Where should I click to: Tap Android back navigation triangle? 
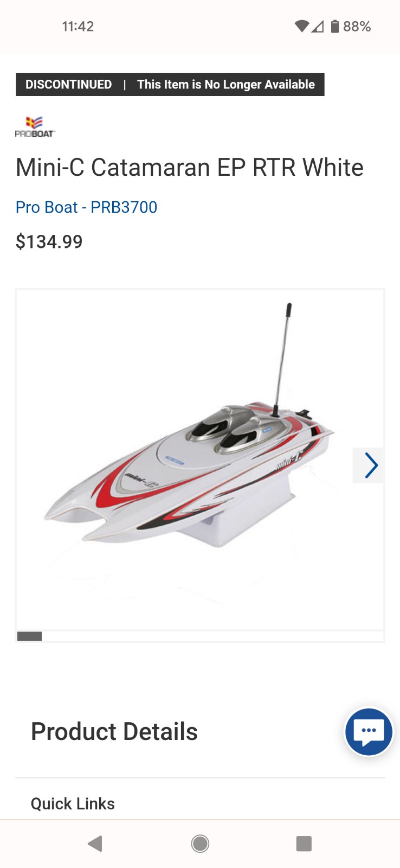(95, 844)
